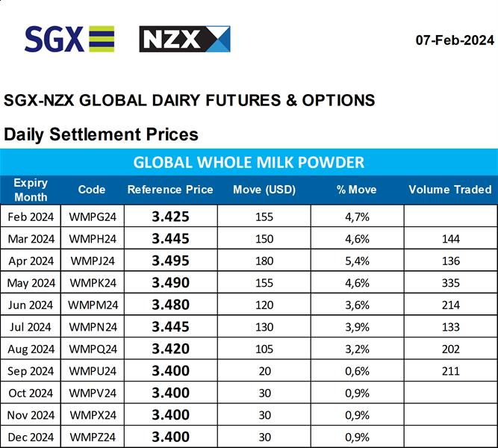
Task: Click the WMPG24 code cell
Action: coord(92,217)
